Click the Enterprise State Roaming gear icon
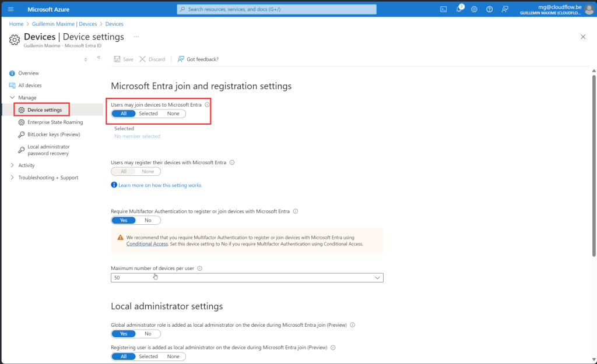 pyautogui.click(x=22, y=122)
